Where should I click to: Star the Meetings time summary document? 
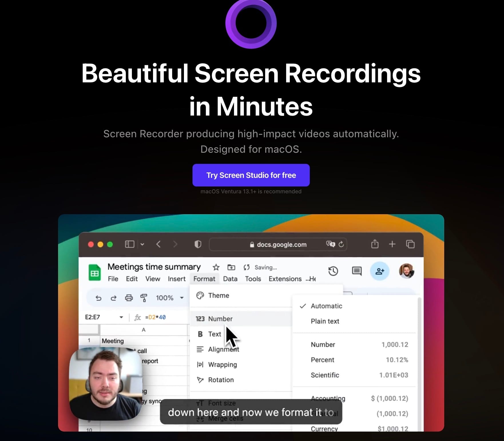tap(216, 267)
